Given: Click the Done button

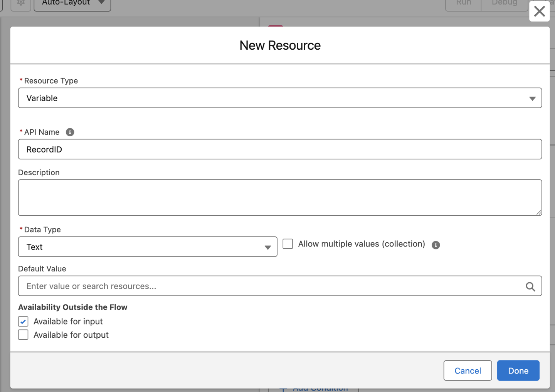Looking at the screenshot, I should [518, 370].
